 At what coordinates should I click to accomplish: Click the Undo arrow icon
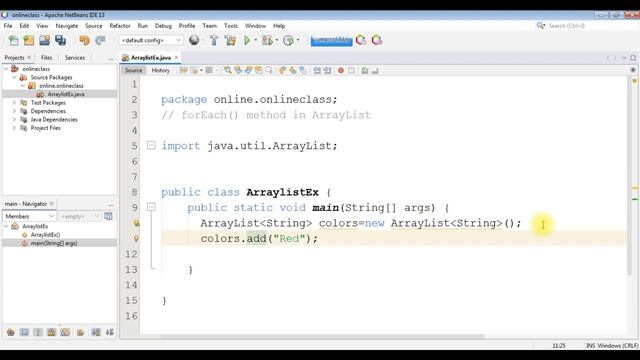[84, 40]
